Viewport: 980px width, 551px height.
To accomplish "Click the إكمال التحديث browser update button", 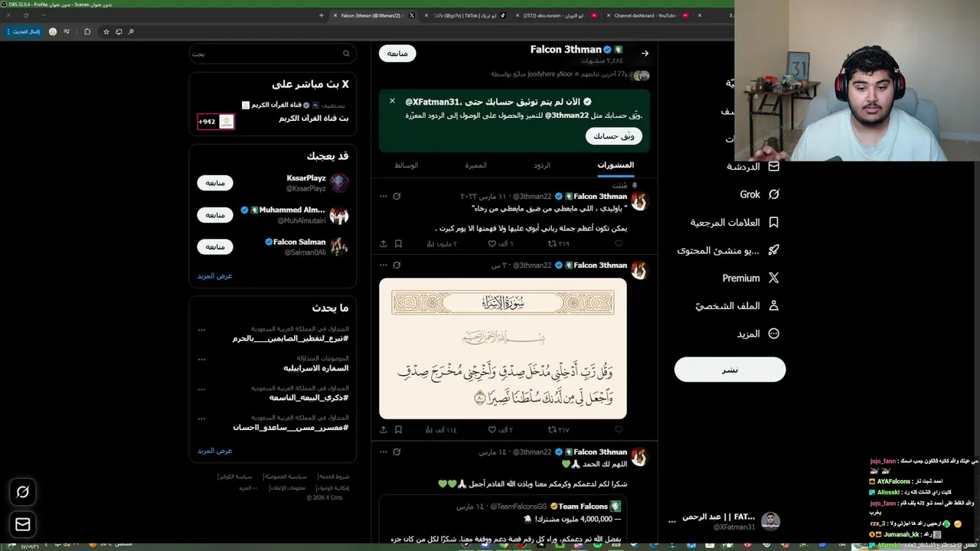I will click(23, 31).
